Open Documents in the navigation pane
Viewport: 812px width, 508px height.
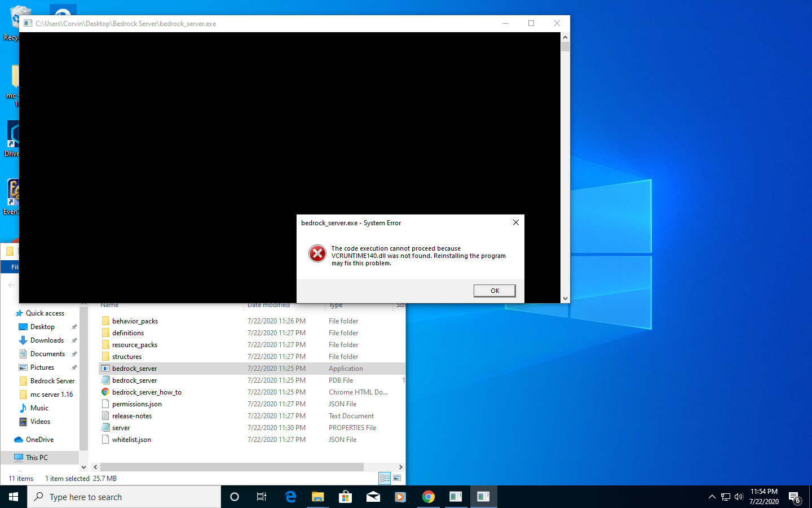(x=47, y=354)
